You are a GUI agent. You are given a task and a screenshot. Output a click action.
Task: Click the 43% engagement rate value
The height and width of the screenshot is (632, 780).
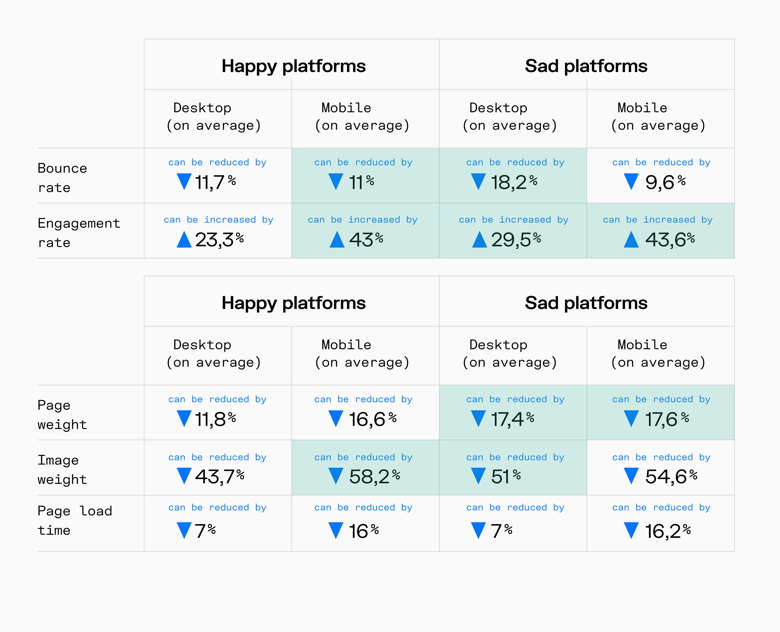366,240
